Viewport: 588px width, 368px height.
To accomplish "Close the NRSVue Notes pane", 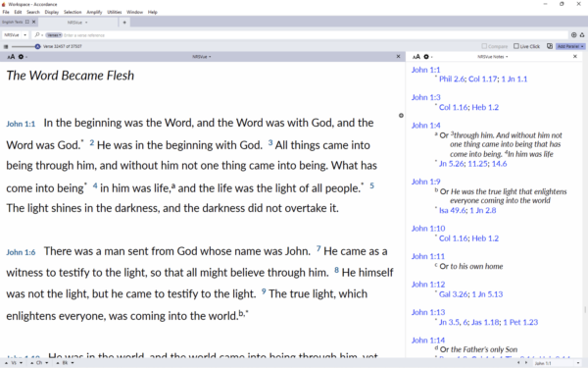I will pyautogui.click(x=575, y=56).
